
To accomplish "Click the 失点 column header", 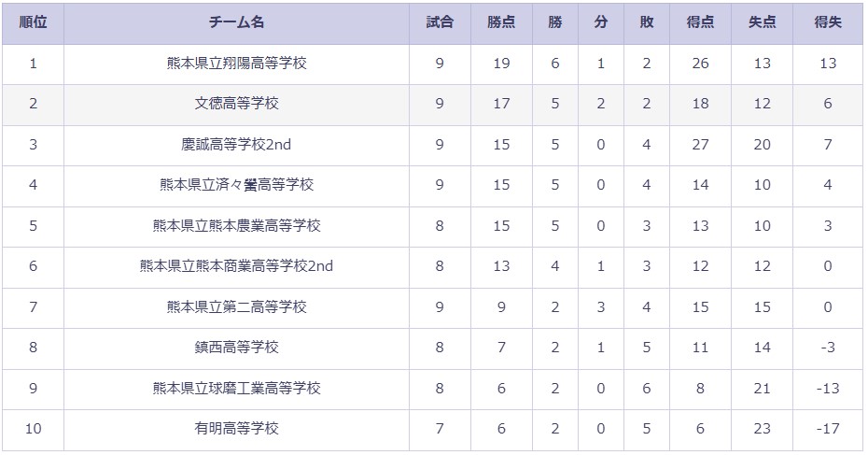I will click(762, 22).
